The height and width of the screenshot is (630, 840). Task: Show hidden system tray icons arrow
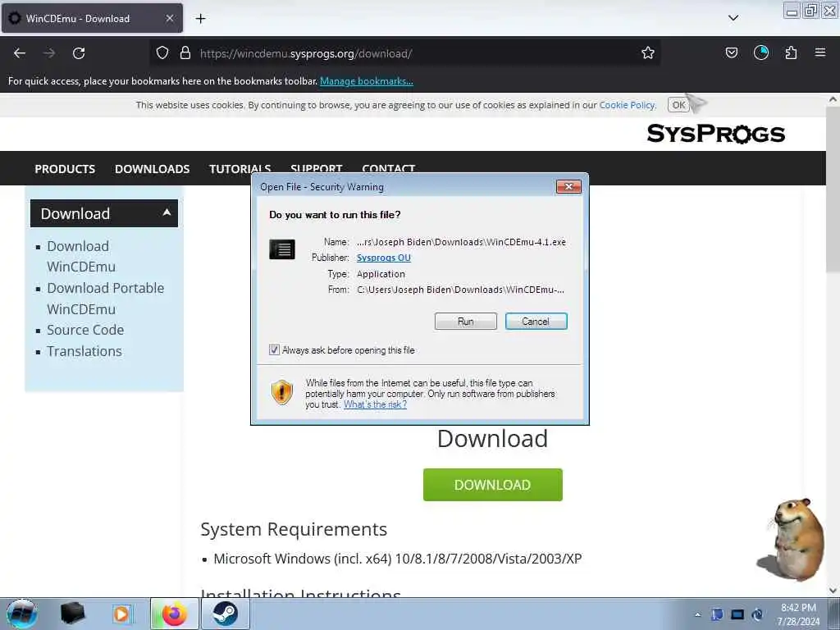(697, 614)
